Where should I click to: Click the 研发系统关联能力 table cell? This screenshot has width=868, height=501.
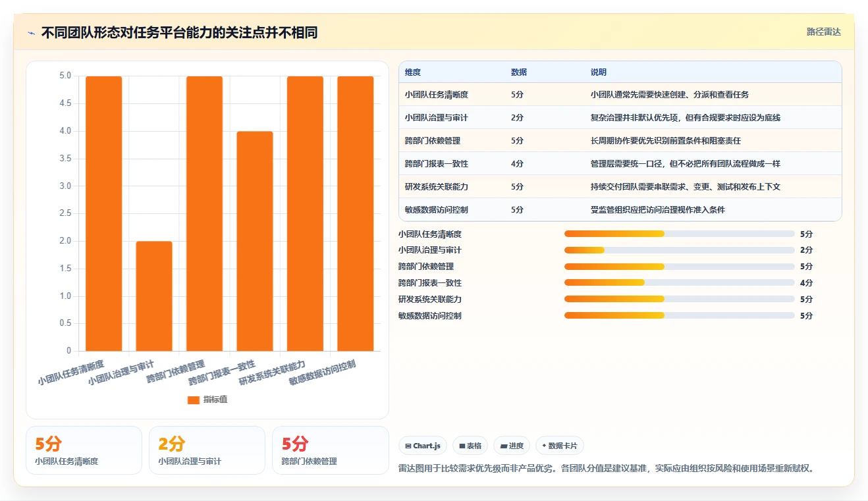[x=437, y=187]
